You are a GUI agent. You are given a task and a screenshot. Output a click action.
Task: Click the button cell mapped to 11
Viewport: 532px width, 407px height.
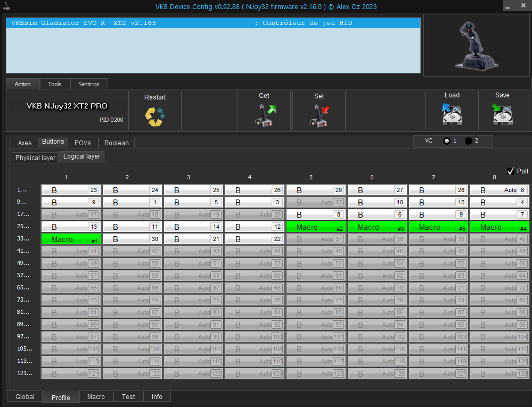(132, 227)
